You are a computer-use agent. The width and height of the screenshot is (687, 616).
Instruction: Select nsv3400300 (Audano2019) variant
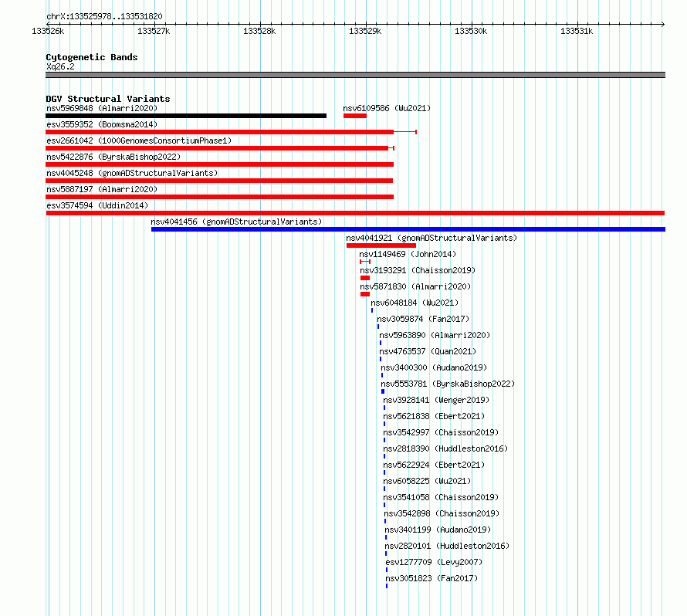coord(434,367)
